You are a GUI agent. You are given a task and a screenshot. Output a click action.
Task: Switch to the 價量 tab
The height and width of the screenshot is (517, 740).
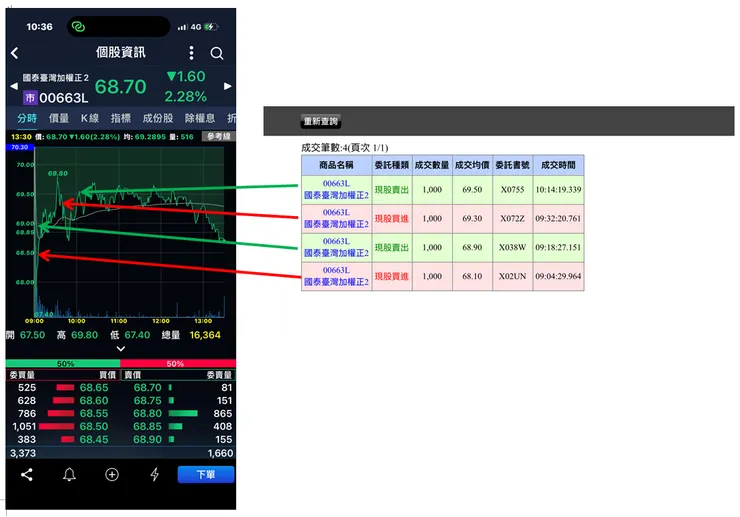click(x=59, y=118)
